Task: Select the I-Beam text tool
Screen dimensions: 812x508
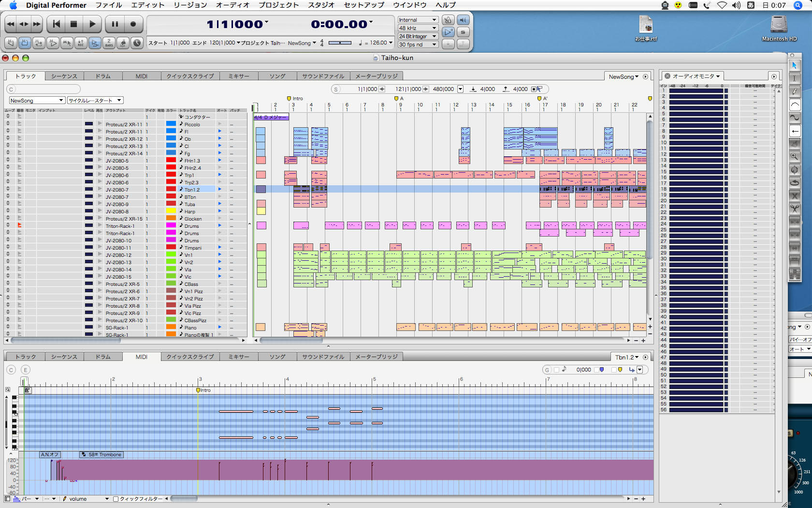Action: click(x=794, y=78)
